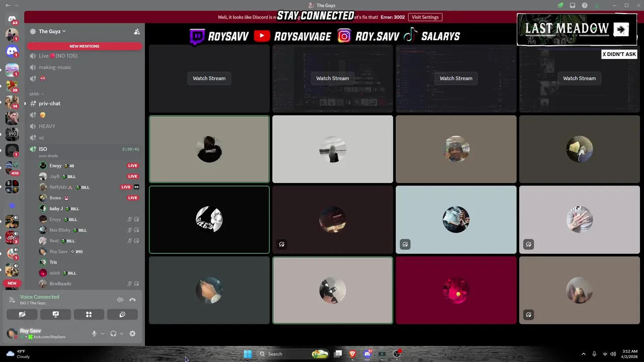Screen dimensions: 644x362
Task: Click Watch Stream on the third stream tile
Action: coord(456,78)
